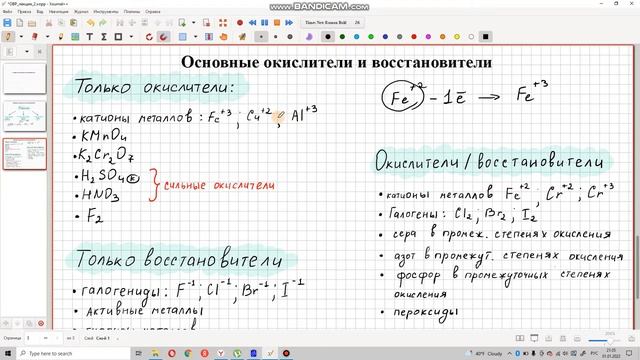Screen dimensions: 640x360
Task: Open the sidebar view selector dropdown
Action: (x=27, y=52)
